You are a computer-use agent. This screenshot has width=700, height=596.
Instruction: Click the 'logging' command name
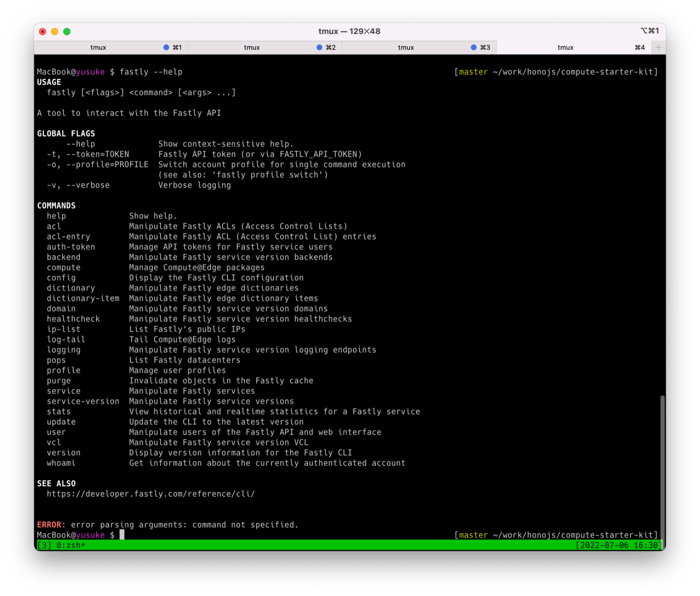pos(63,350)
